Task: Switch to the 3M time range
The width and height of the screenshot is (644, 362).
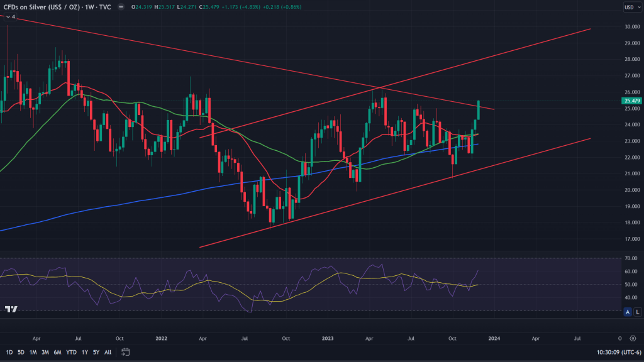Action: (45, 352)
